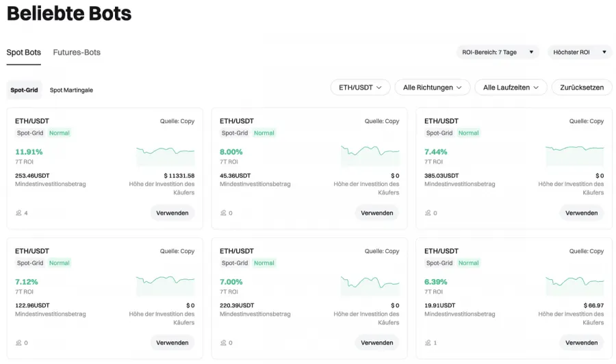Viewport: 616px width, 364px height.
Task: Open the Futures-Bots tab
Action: [77, 52]
